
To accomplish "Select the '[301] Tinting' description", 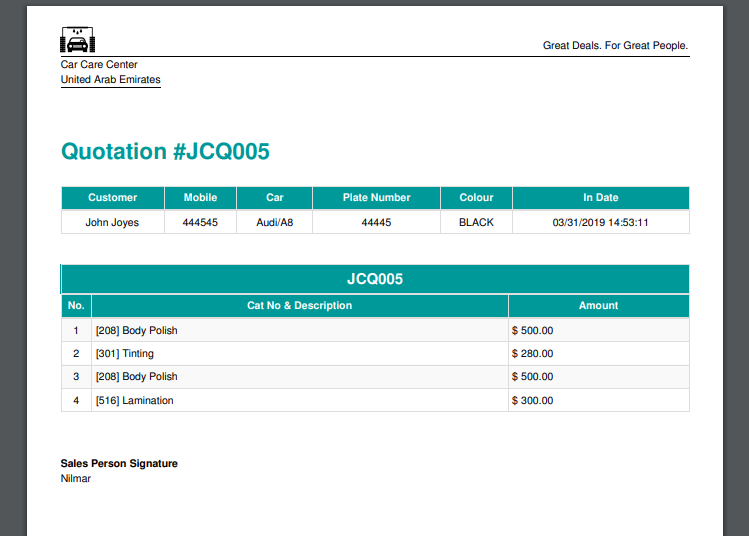I will (x=125, y=354).
